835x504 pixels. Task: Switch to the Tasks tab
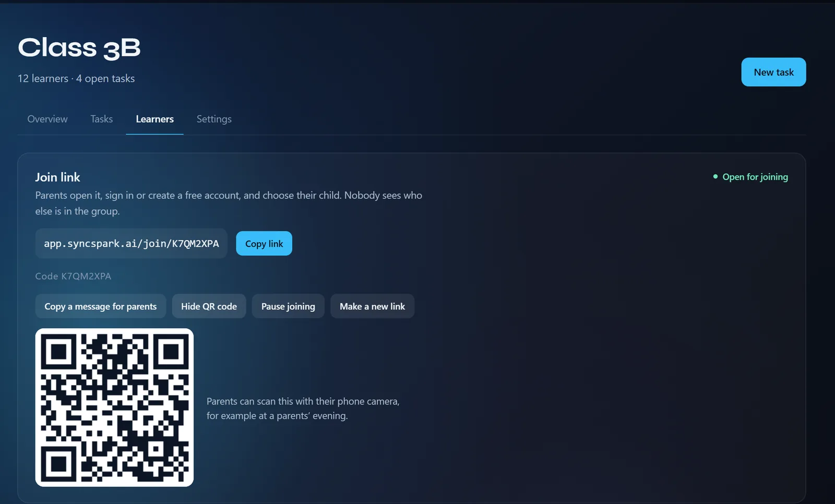[102, 119]
